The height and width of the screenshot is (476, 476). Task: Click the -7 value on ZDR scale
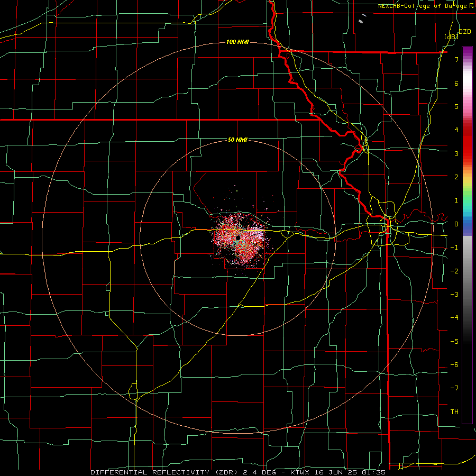pyautogui.click(x=454, y=388)
